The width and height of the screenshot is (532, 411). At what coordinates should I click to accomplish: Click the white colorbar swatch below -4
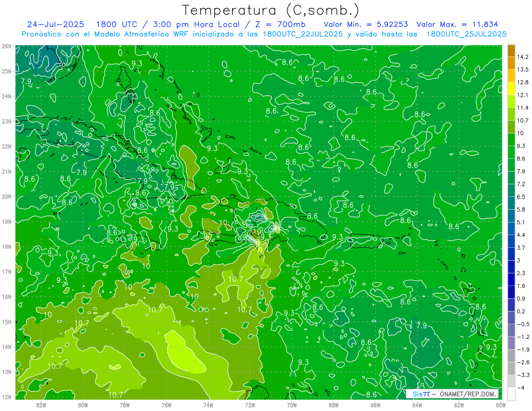511,394
